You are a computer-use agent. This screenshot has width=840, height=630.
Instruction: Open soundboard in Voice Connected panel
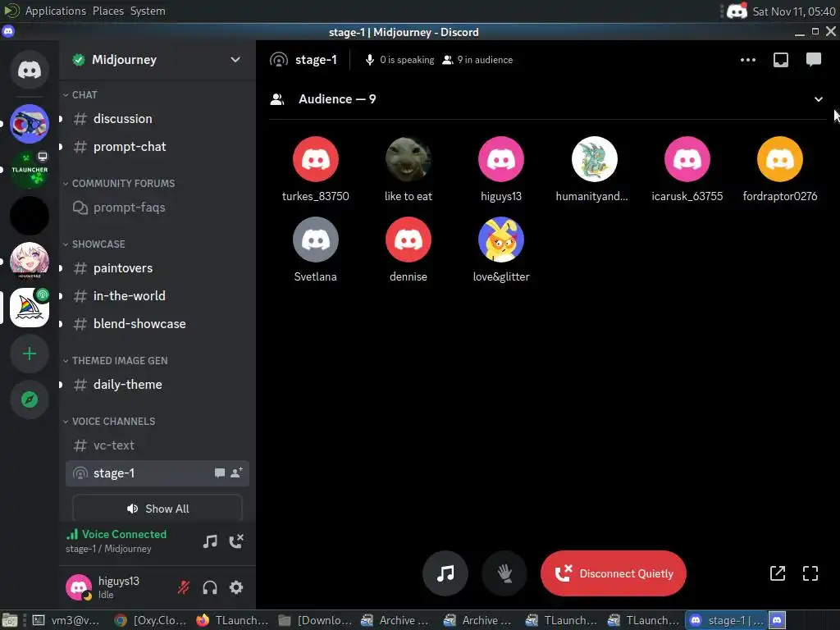pos(210,541)
